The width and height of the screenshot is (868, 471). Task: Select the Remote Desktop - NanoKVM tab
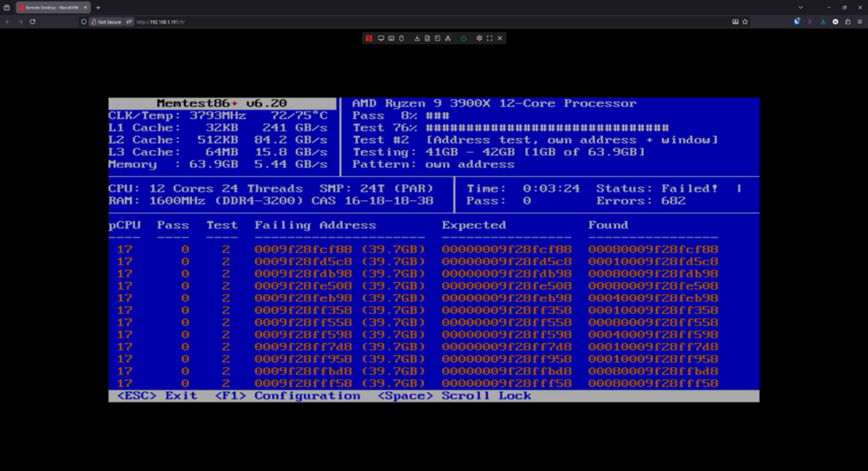coord(52,7)
